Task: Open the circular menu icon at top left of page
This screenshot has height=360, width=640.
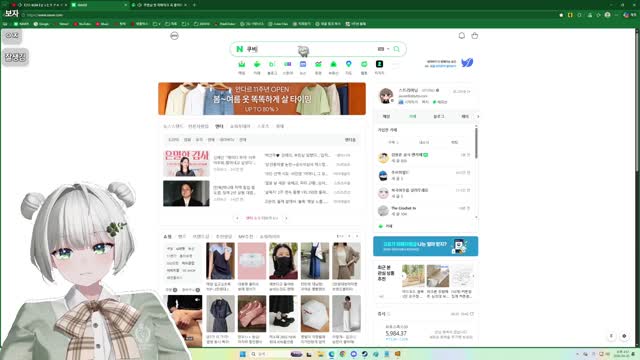Action: coord(174,36)
